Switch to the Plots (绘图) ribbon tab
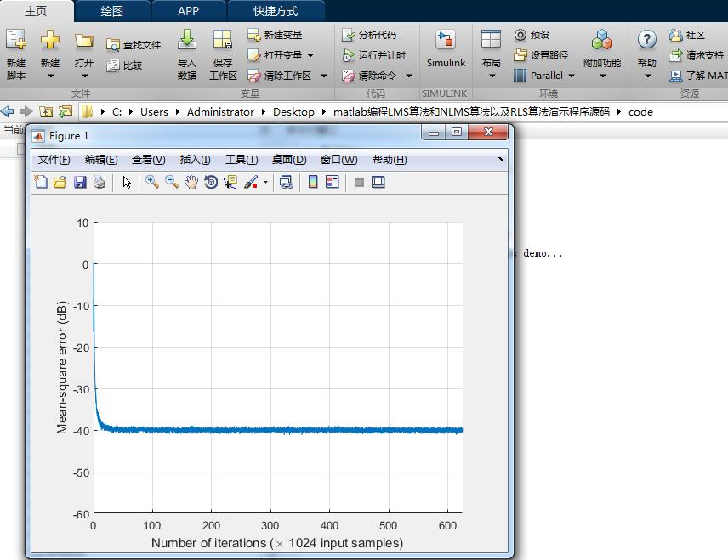728x560 pixels. click(x=112, y=11)
